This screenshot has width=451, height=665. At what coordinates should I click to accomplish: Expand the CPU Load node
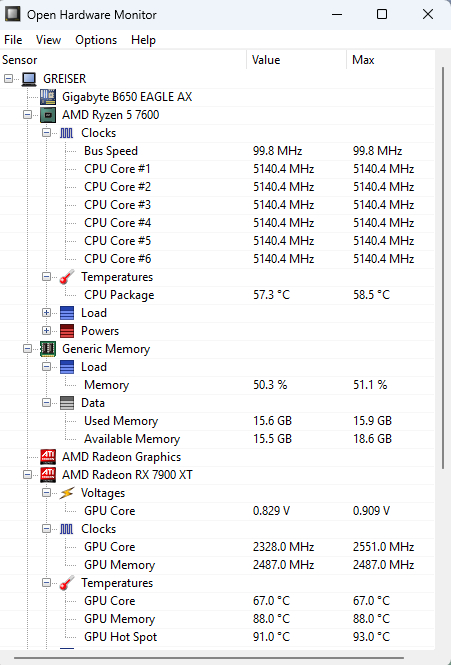47,313
